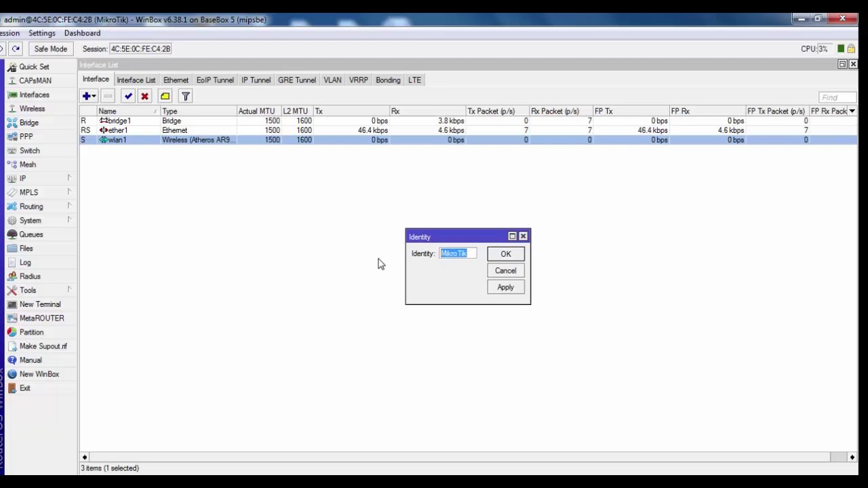Switch to Interface List tab
The image size is (868, 488).
[x=136, y=80]
